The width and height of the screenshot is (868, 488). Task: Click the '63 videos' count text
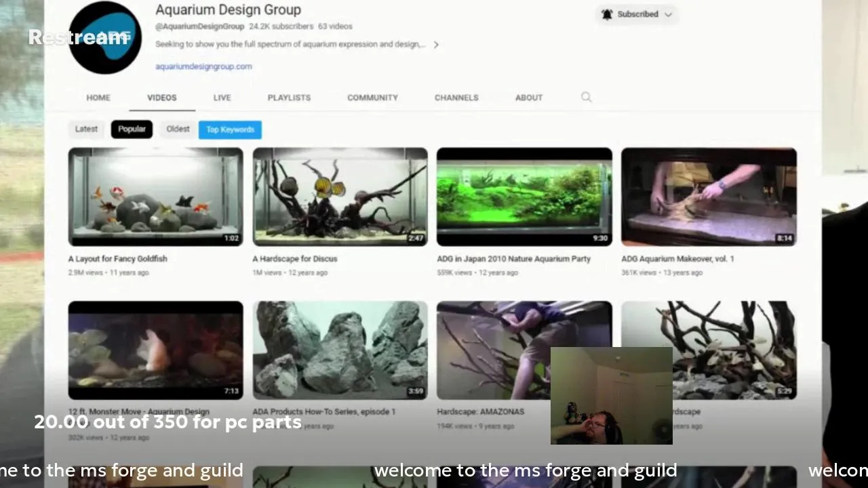click(x=335, y=26)
